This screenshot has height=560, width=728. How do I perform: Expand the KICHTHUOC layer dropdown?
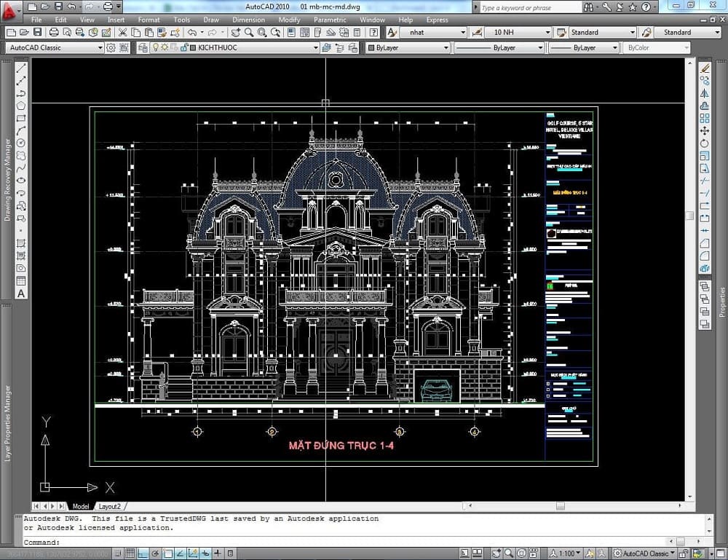point(316,47)
